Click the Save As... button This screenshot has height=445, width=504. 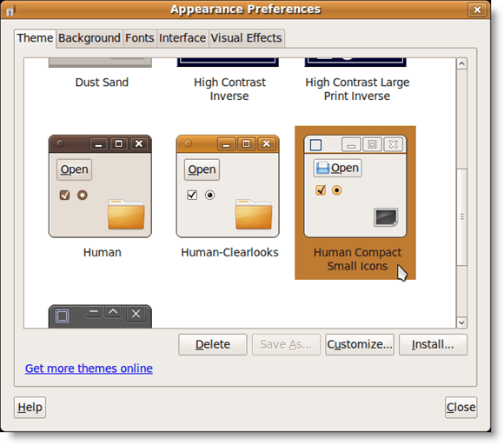(x=286, y=345)
